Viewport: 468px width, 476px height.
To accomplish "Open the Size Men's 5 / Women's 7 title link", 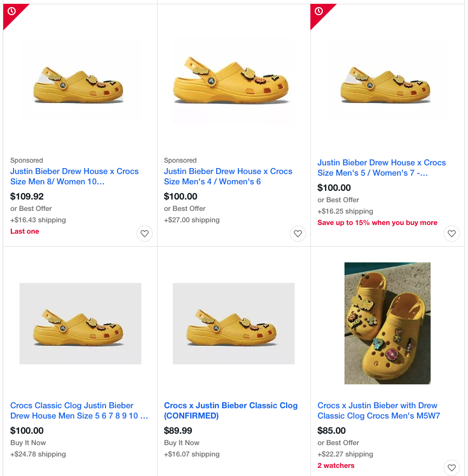I will (381, 168).
